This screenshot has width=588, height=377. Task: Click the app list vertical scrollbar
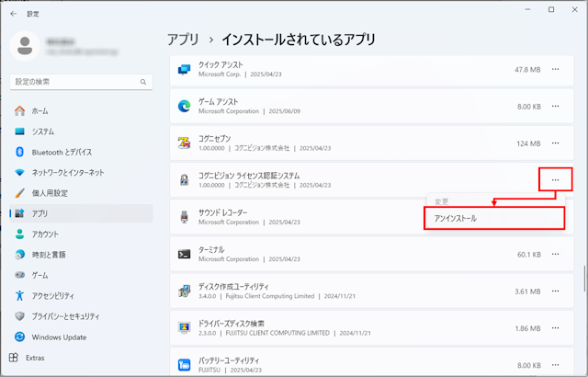pos(584,279)
